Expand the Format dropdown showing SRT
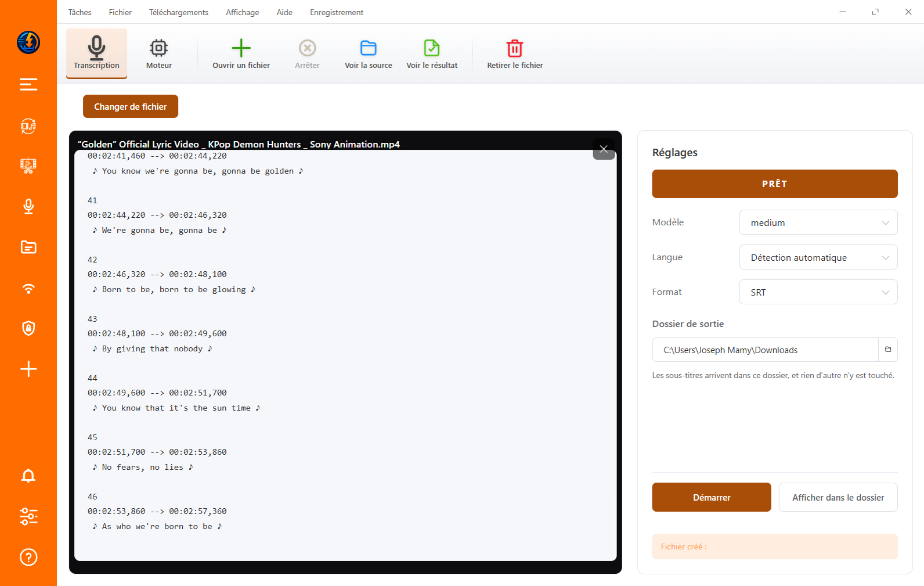The width and height of the screenshot is (924, 586). click(818, 292)
